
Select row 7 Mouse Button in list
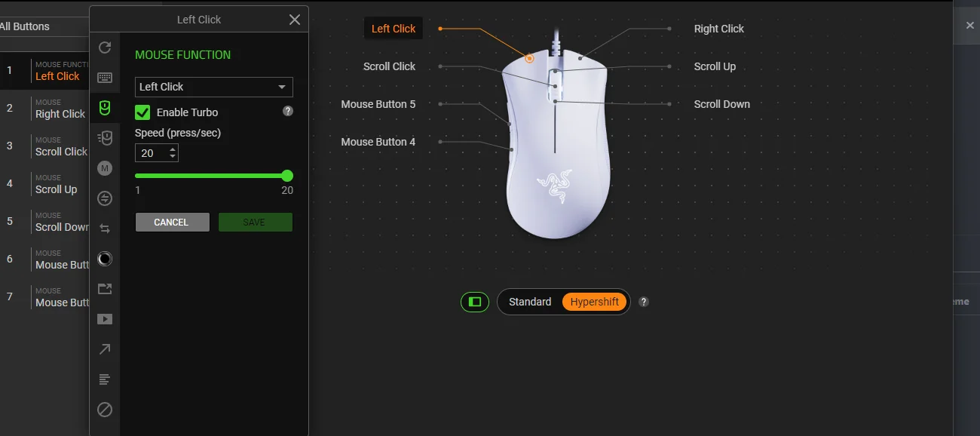pyautogui.click(x=44, y=297)
